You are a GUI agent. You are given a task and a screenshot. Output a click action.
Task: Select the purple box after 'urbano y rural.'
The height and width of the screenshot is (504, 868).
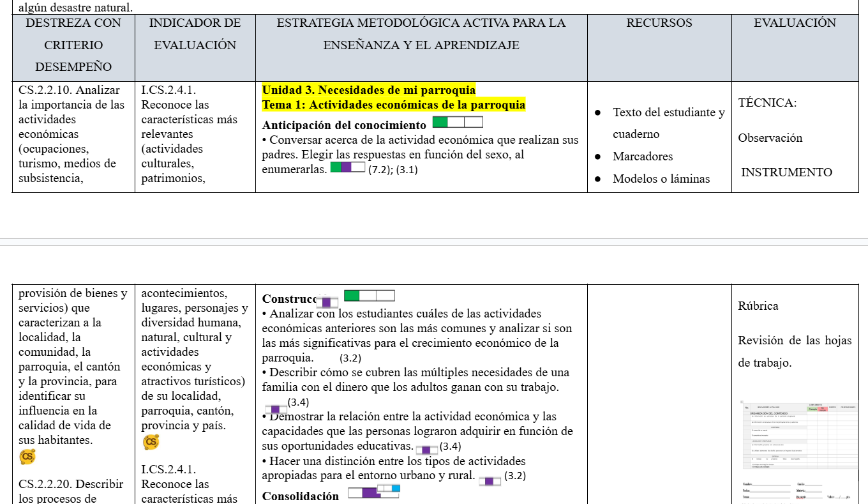tap(490, 480)
